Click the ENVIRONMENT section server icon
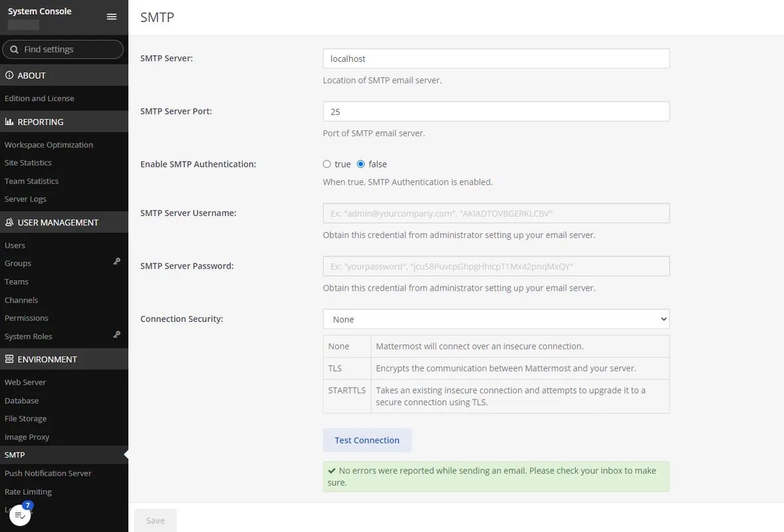 (x=9, y=359)
